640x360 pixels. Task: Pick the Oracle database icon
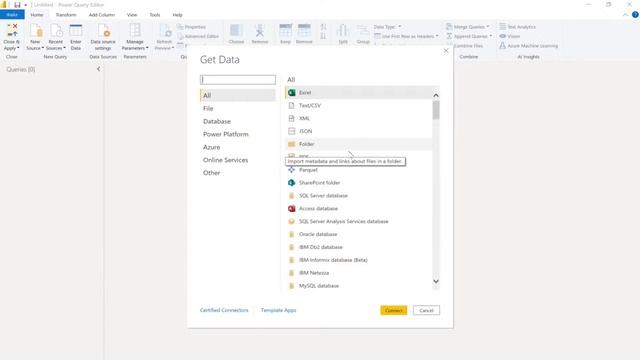click(291, 234)
